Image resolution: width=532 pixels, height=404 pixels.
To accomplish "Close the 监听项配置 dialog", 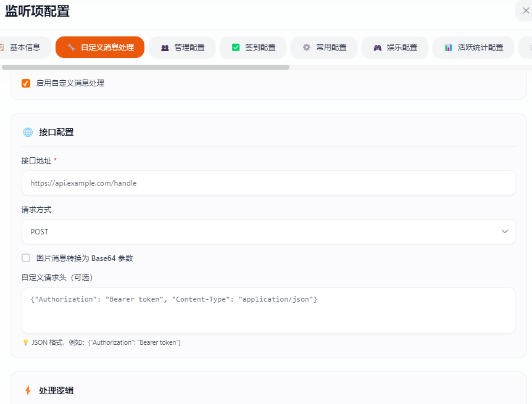I will [525, 10].
